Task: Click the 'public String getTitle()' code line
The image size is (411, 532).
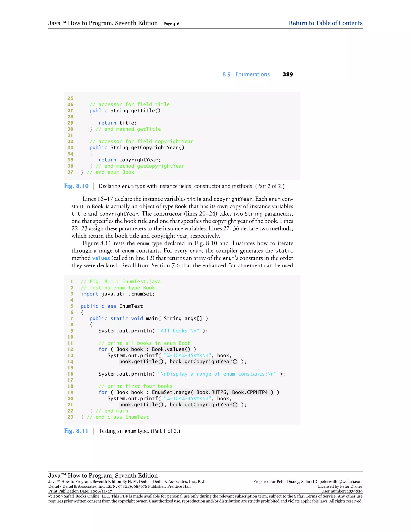Action: [125, 111]
